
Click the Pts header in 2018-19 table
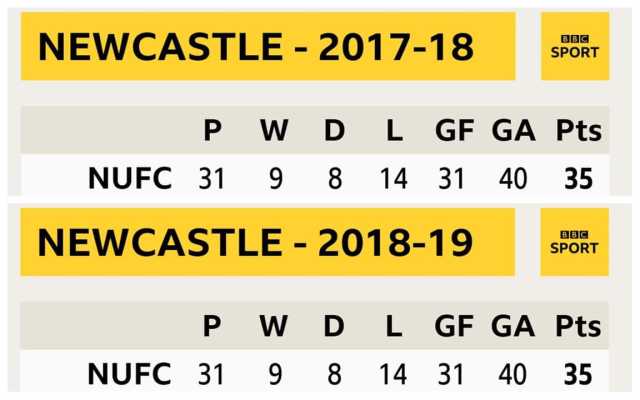[578, 327]
